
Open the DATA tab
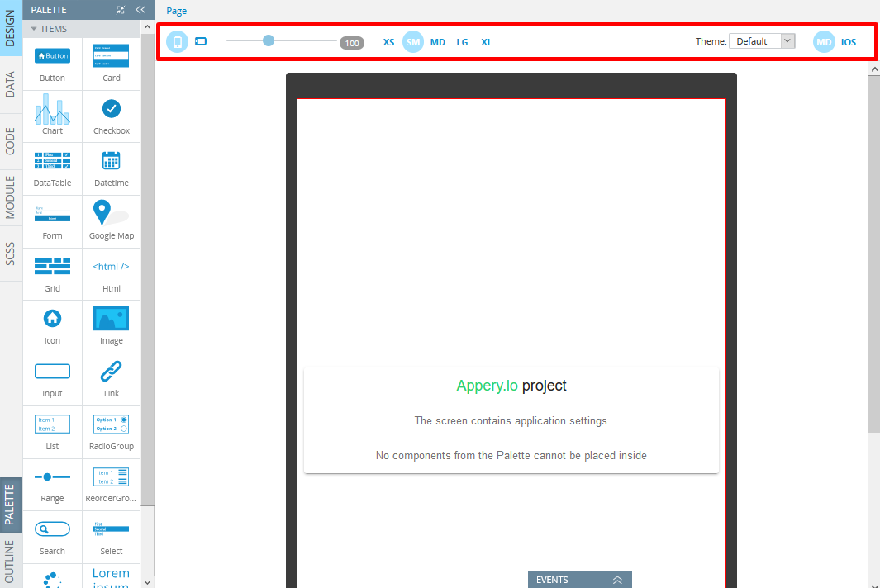10,84
